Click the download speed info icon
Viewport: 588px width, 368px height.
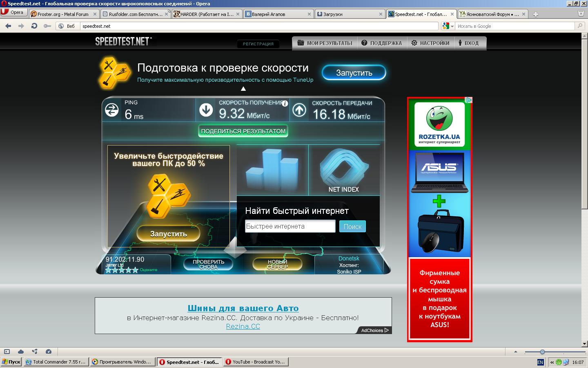(x=285, y=103)
